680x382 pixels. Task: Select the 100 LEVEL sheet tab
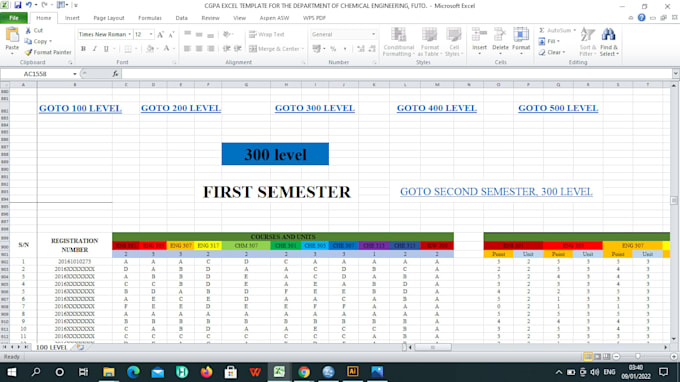(52, 347)
